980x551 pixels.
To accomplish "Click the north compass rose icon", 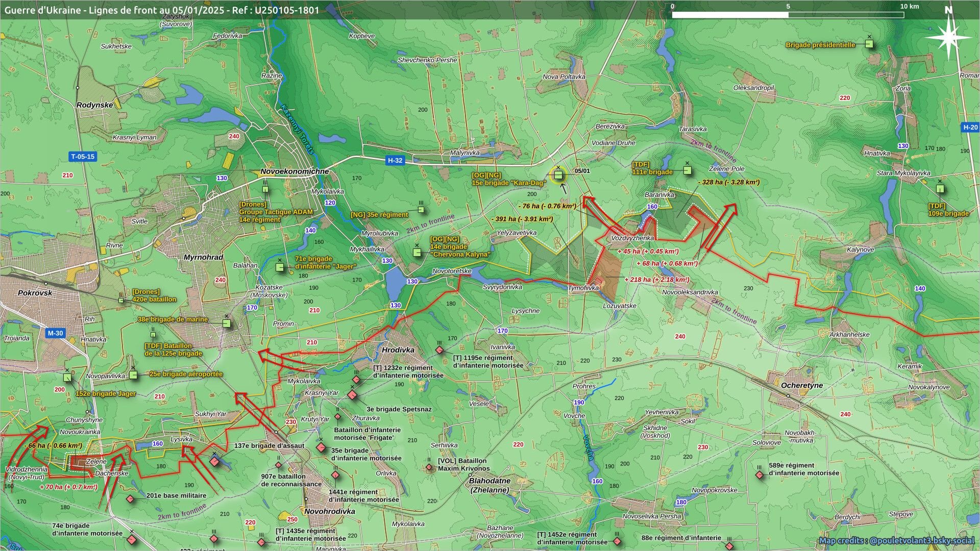I will click(948, 37).
